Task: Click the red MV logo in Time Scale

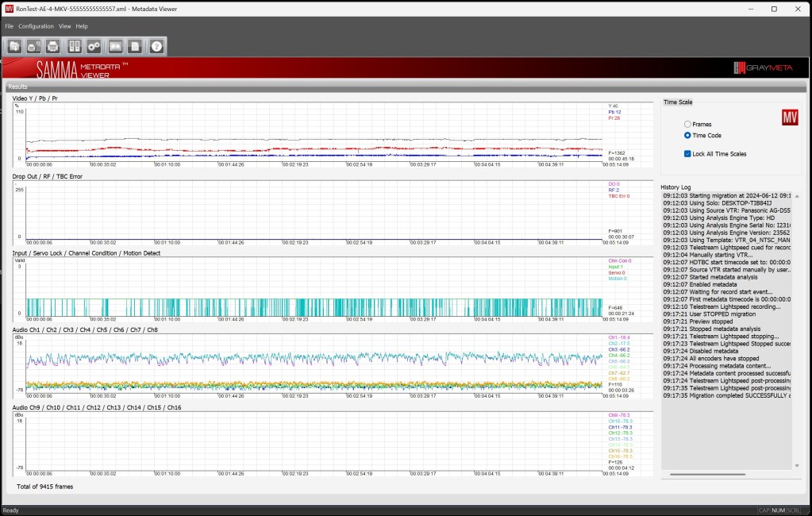Action: click(x=790, y=118)
